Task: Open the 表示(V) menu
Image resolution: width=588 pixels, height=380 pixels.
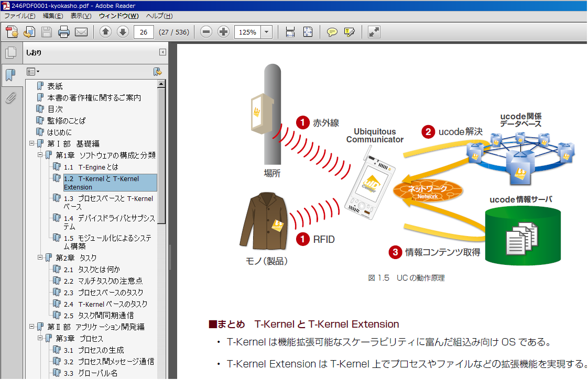Action: (81, 16)
